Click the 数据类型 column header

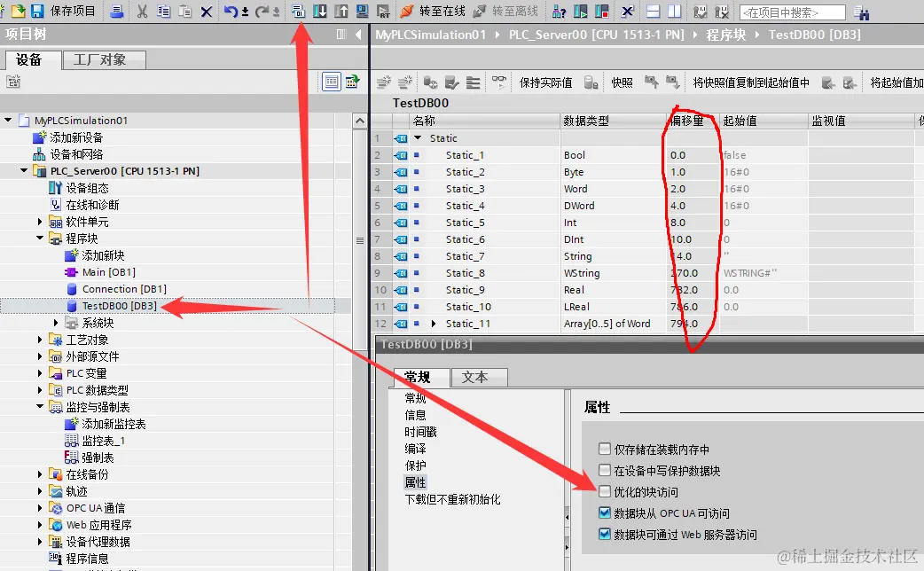click(613, 121)
